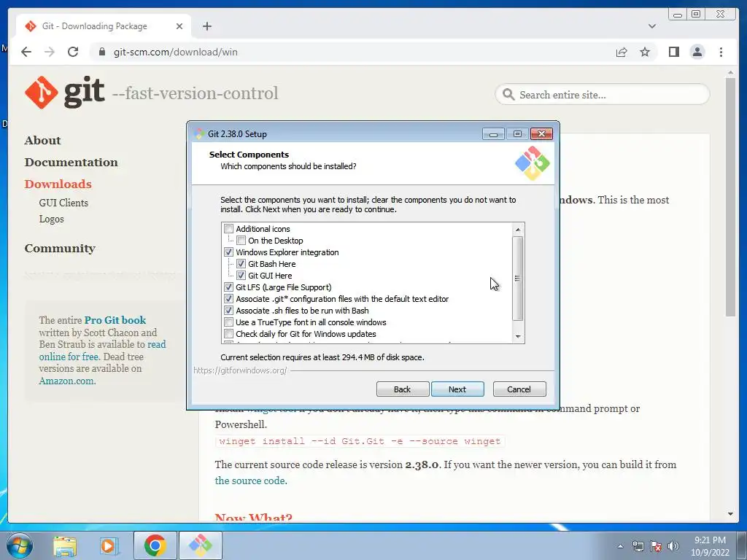Cancel the Git Setup installer
Image resolution: width=747 pixels, height=560 pixels.
tap(519, 389)
